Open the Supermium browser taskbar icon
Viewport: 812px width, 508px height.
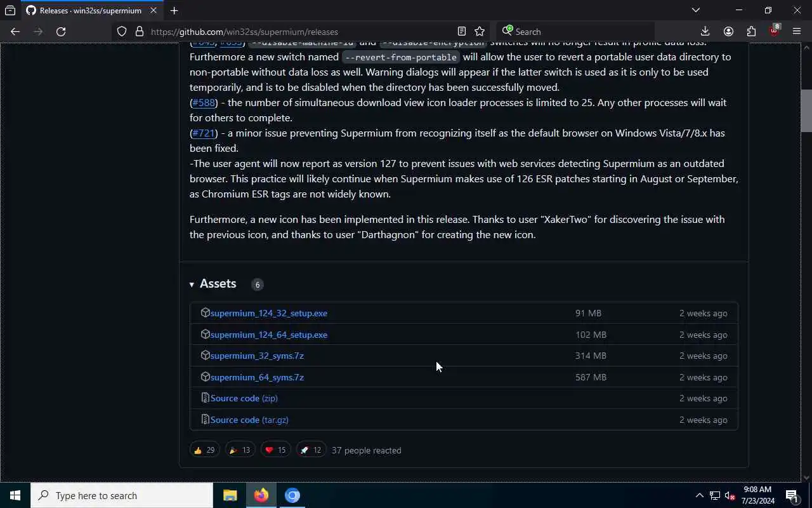click(x=292, y=495)
